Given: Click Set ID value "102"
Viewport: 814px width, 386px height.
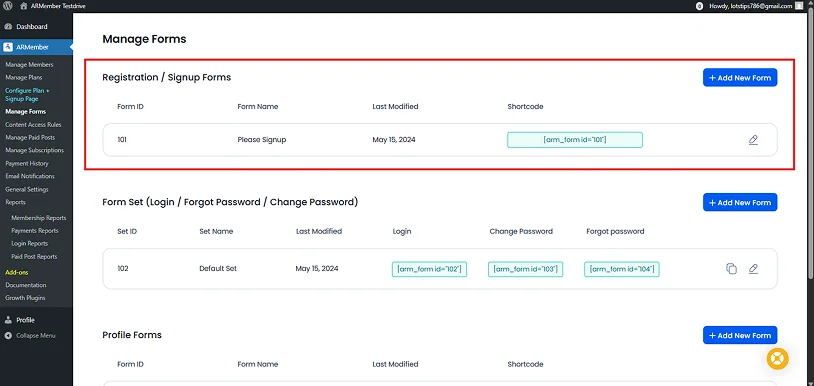Looking at the screenshot, I should pyautogui.click(x=123, y=269).
